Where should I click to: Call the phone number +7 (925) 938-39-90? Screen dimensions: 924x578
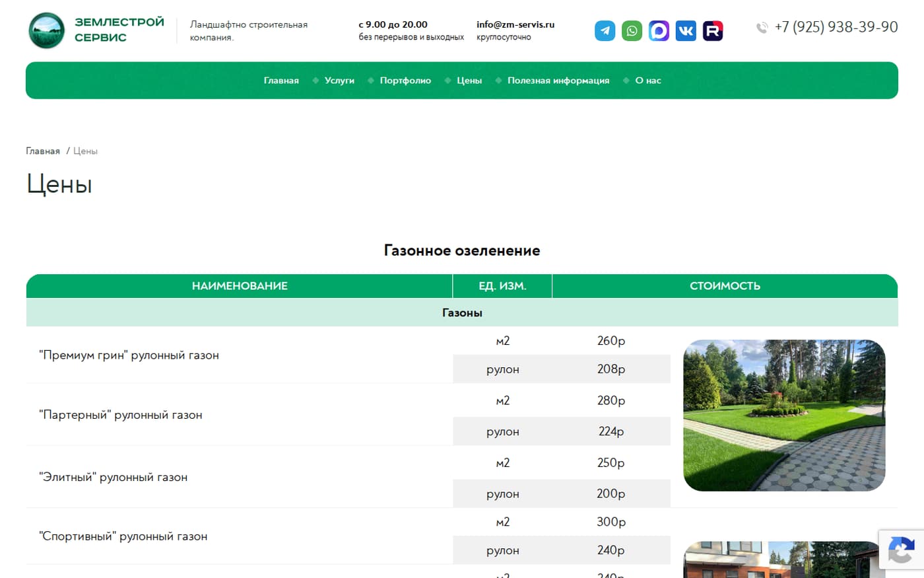(836, 27)
